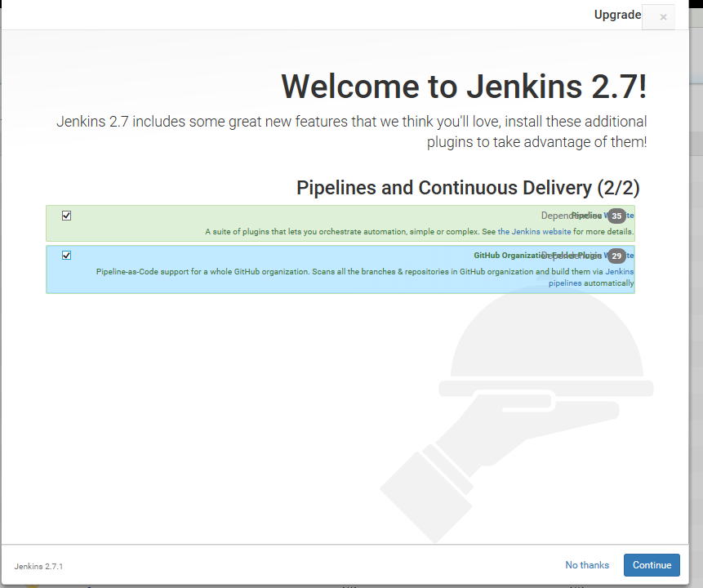Click the 'Upgrade' dialog title text
703x588 pixels.
(616, 15)
